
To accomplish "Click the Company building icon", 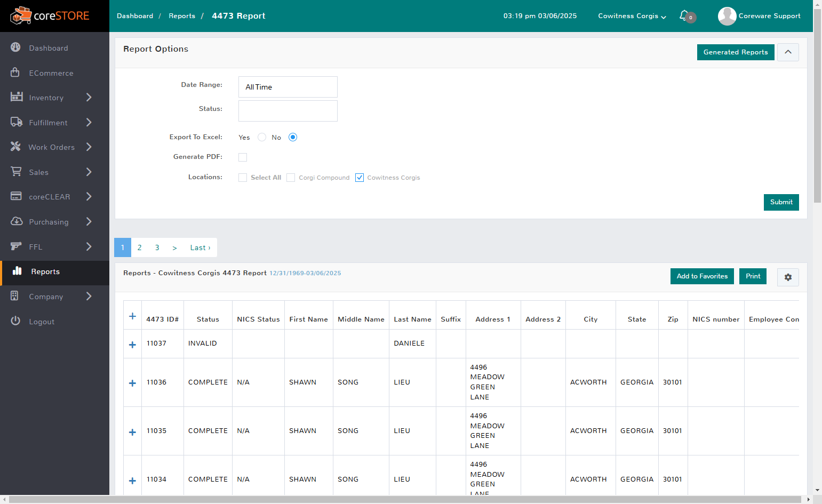I will tap(15, 296).
